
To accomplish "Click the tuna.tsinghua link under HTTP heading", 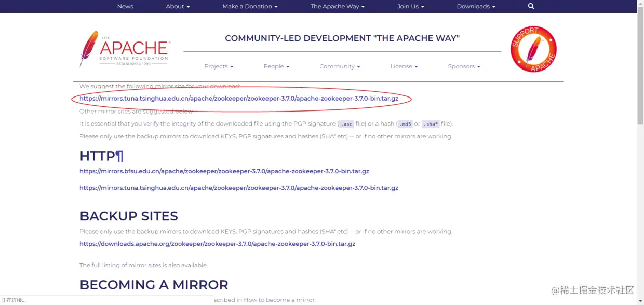I will 239,188.
